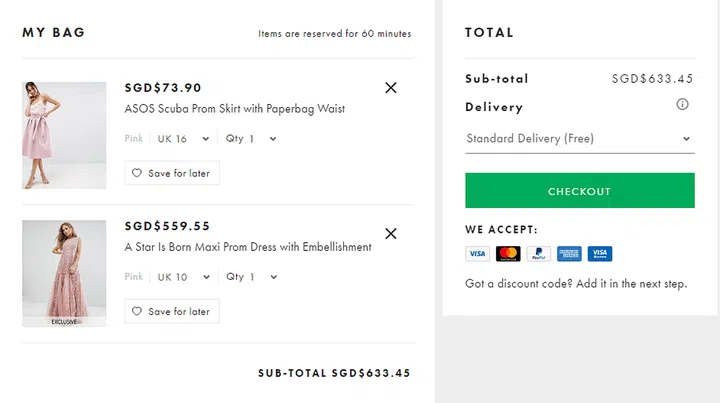Expand the Standard Delivery dropdown
Screen dimensions: 720x403
pyautogui.click(x=579, y=139)
